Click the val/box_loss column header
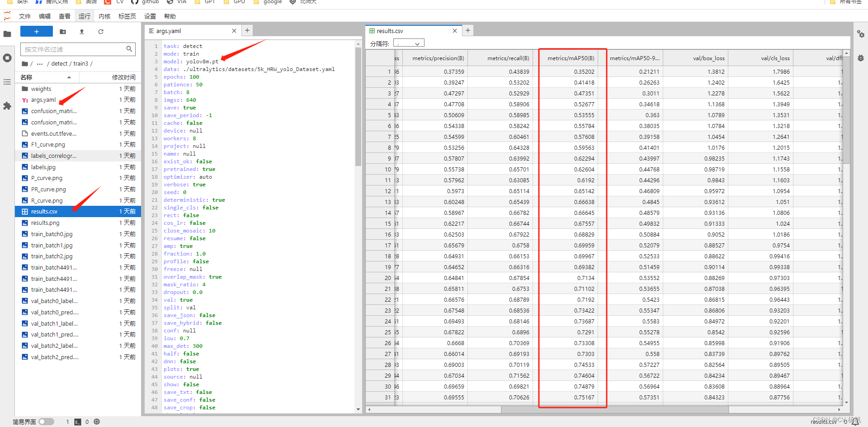 696,58
